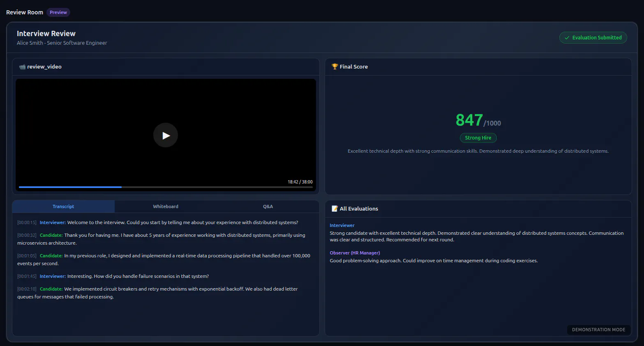Click the Strong candidate evaluation paragraph
This screenshot has width=644, height=346.
pos(477,236)
